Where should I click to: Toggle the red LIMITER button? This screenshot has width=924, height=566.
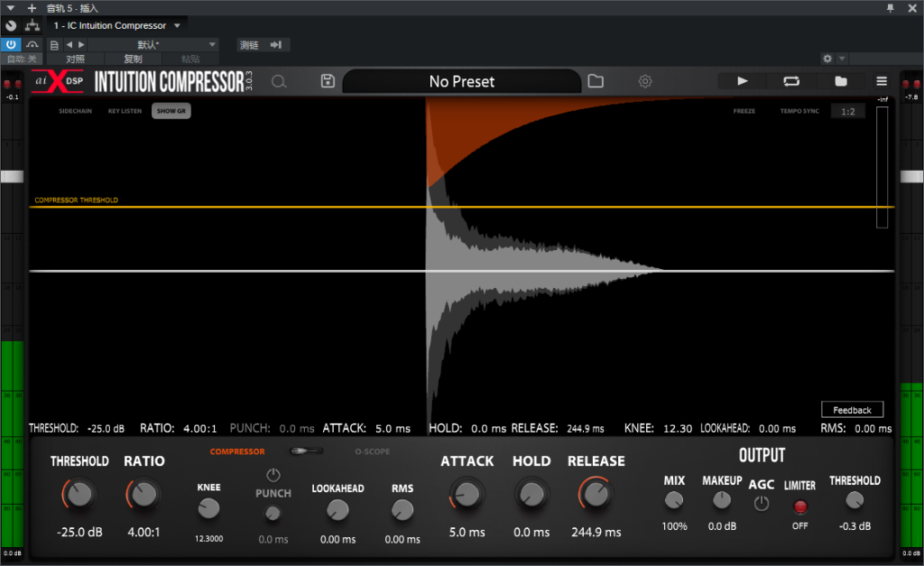click(x=800, y=506)
